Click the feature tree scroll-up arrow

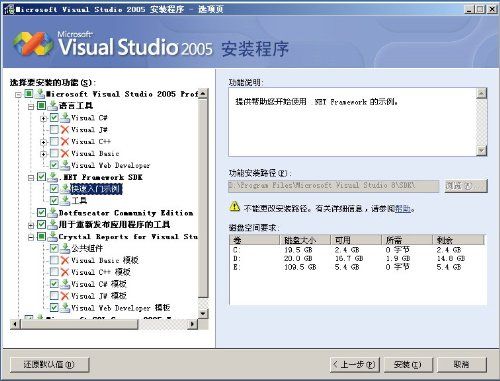(x=203, y=94)
